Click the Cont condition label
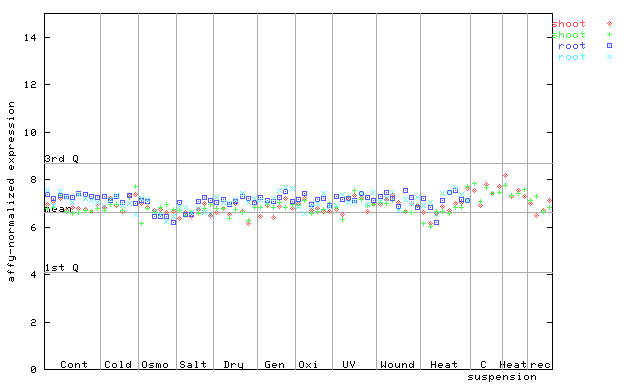This screenshot has width=640, height=384. [74, 364]
